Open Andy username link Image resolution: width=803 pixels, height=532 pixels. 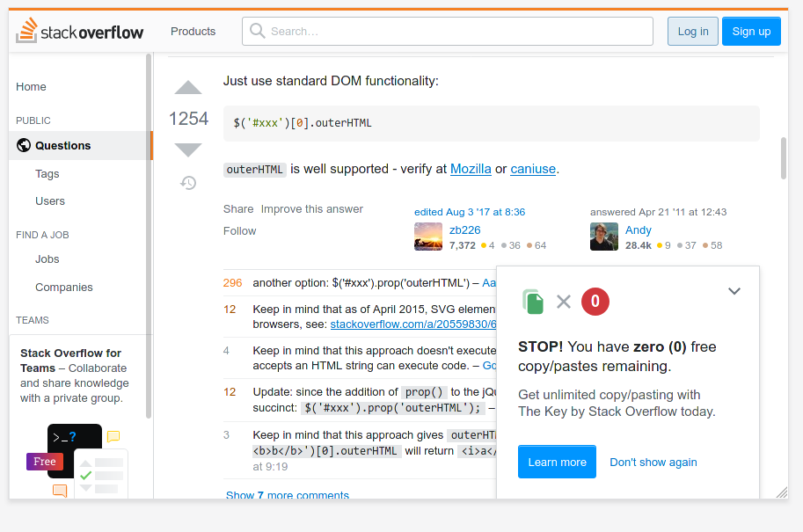click(x=639, y=230)
